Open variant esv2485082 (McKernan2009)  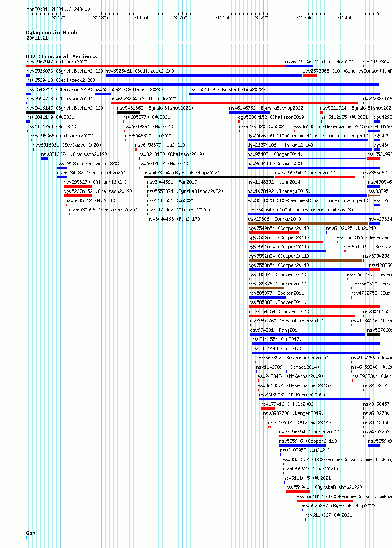[292, 395]
